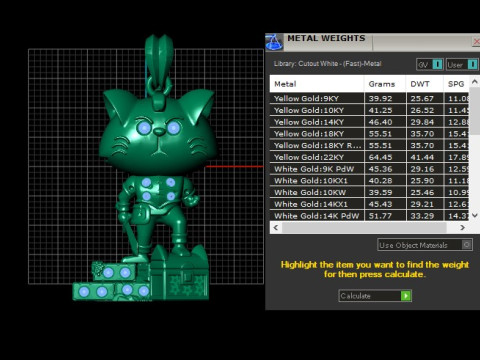Click the SPG column header
The height and width of the screenshot is (360, 480).
[456, 84]
